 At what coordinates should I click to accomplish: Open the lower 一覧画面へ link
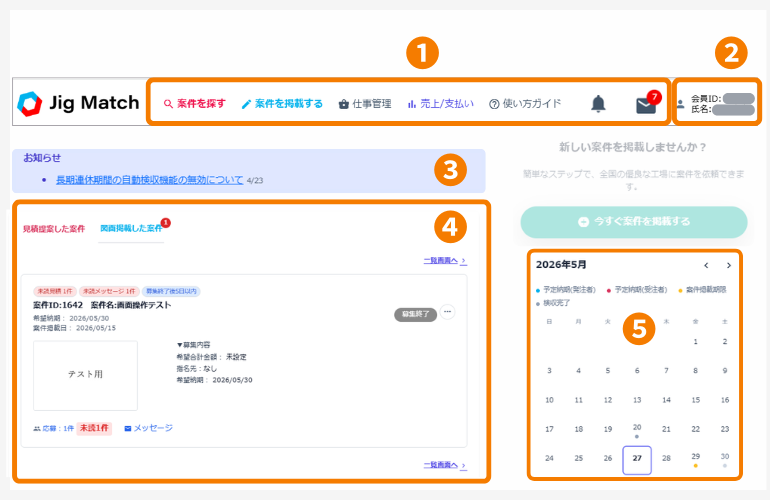point(445,465)
